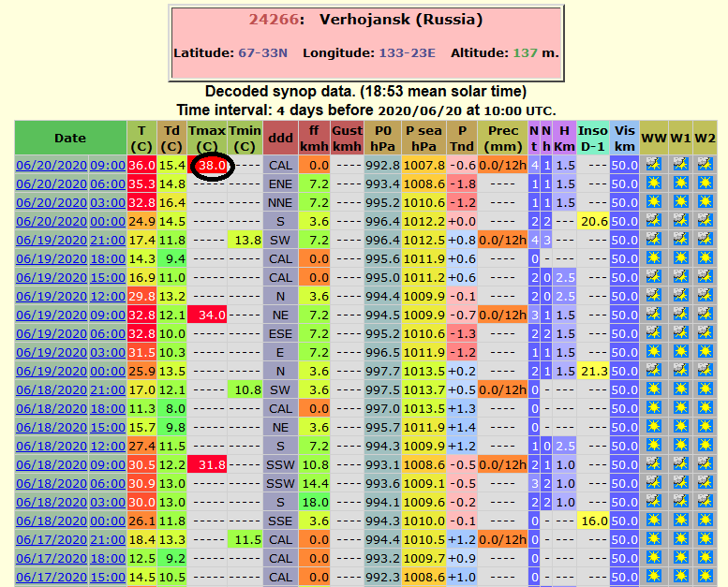Open the 06/18/2020 18:00 date link

click(x=70, y=408)
